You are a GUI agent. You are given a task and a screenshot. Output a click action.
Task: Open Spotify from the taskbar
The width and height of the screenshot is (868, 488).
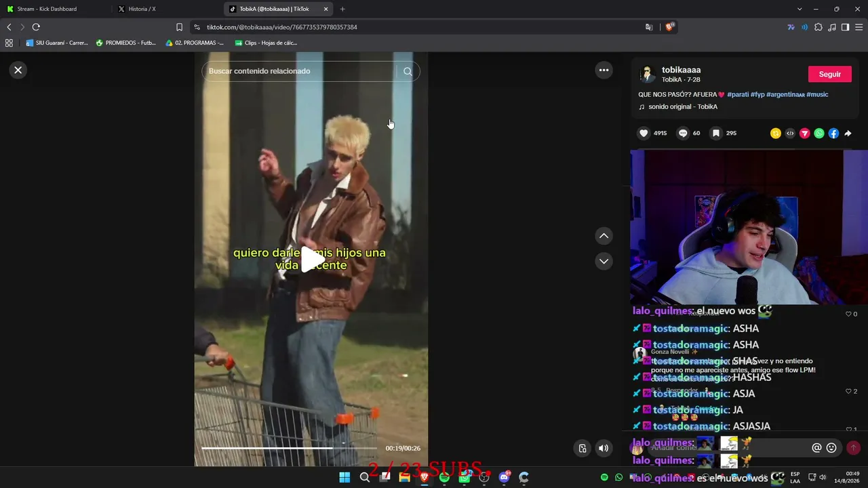click(444, 477)
